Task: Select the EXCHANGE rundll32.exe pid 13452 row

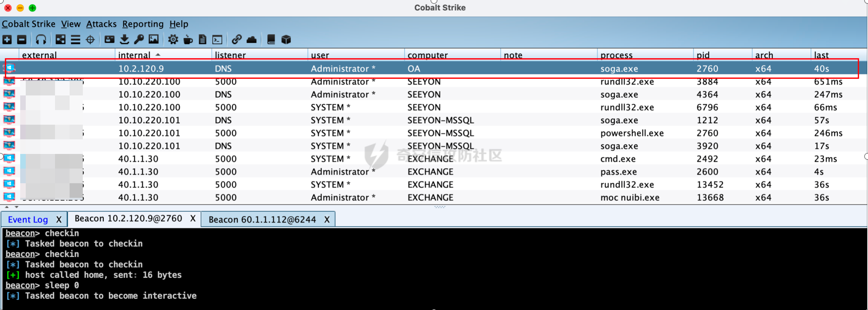Action: click(434, 185)
